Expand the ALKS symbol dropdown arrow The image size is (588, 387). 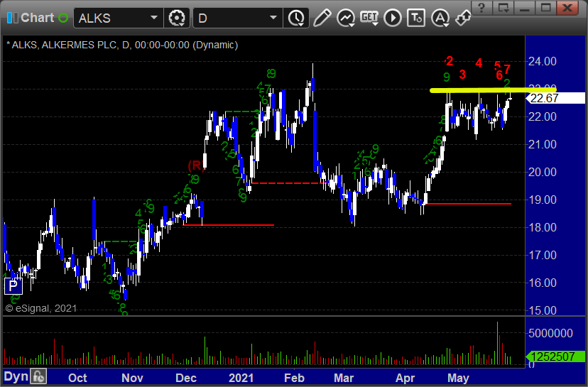click(x=154, y=18)
